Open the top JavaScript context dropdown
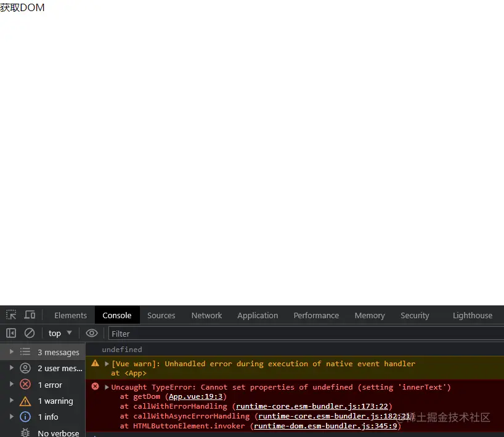The width and height of the screenshot is (504, 437). pos(60,333)
